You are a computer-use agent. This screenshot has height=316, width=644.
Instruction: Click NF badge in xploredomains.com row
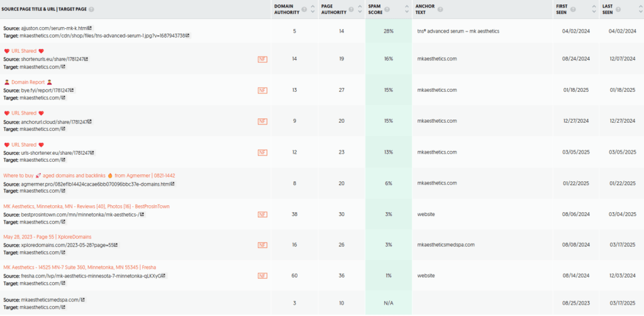coord(262,245)
